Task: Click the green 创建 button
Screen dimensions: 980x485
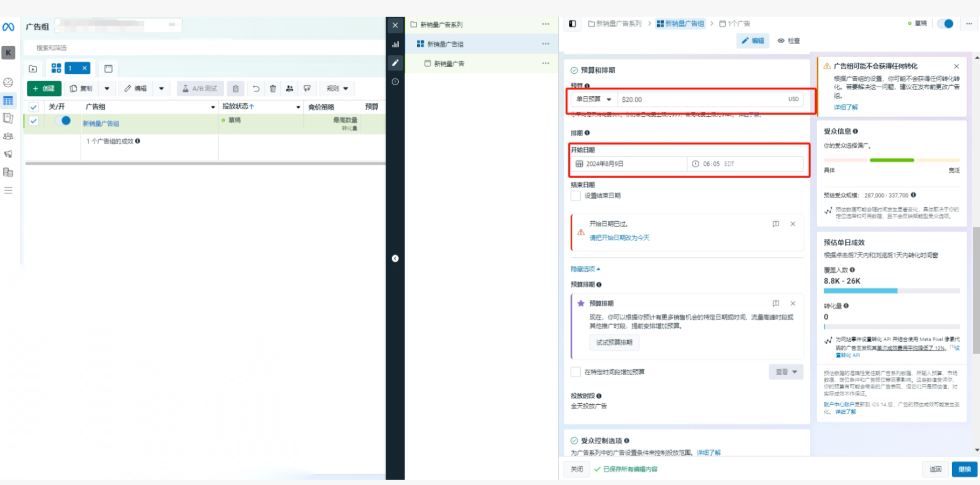Action: point(44,88)
